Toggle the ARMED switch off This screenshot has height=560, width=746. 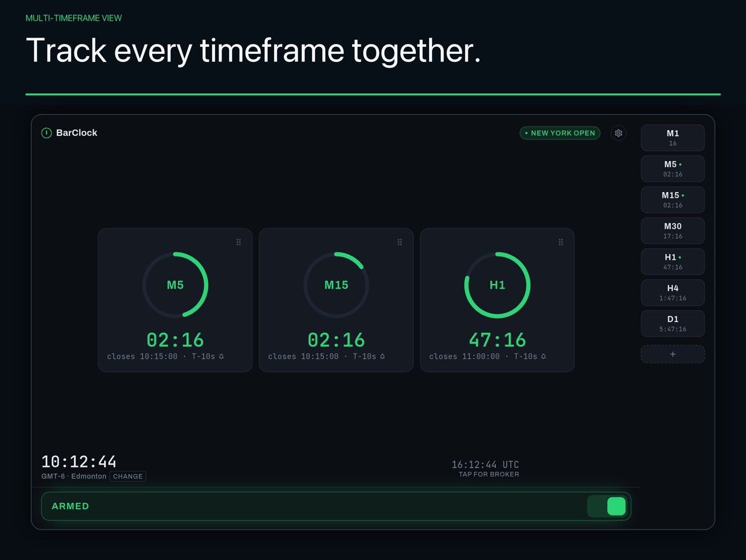607,506
